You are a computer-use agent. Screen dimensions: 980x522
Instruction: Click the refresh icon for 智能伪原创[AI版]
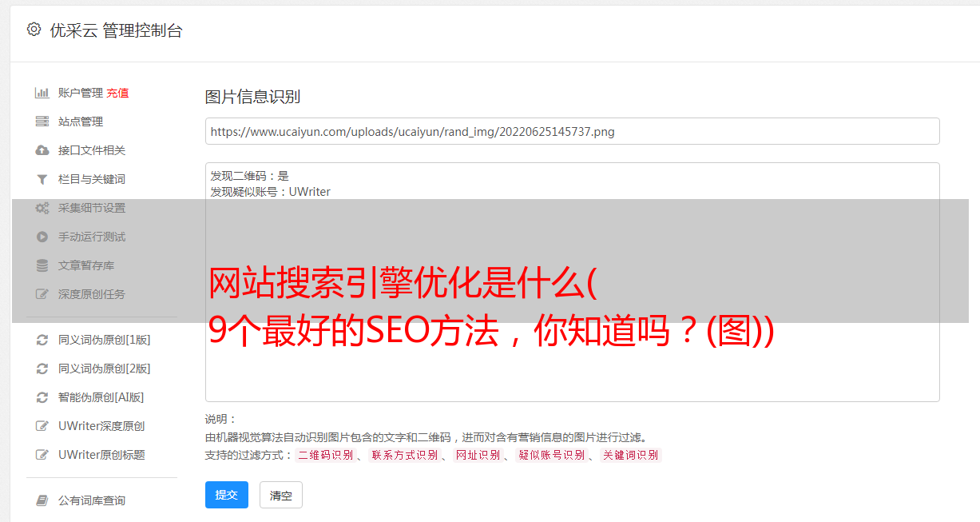point(42,397)
